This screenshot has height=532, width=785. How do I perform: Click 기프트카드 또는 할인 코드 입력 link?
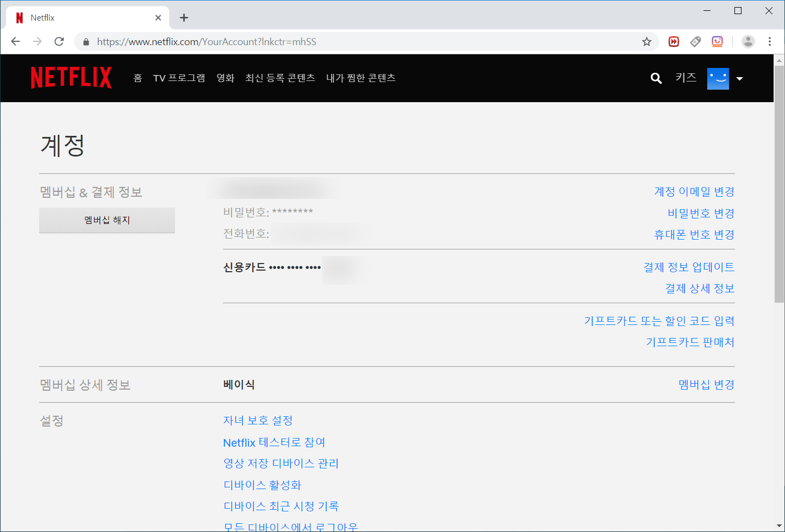coord(659,321)
